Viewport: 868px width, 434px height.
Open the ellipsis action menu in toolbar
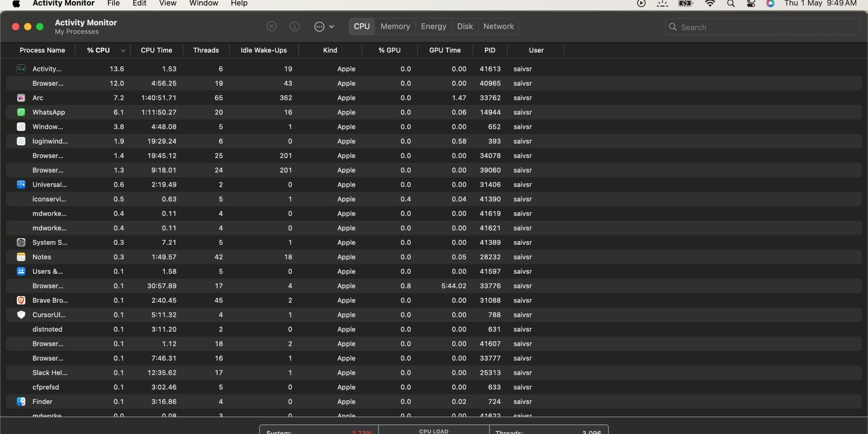click(x=324, y=26)
